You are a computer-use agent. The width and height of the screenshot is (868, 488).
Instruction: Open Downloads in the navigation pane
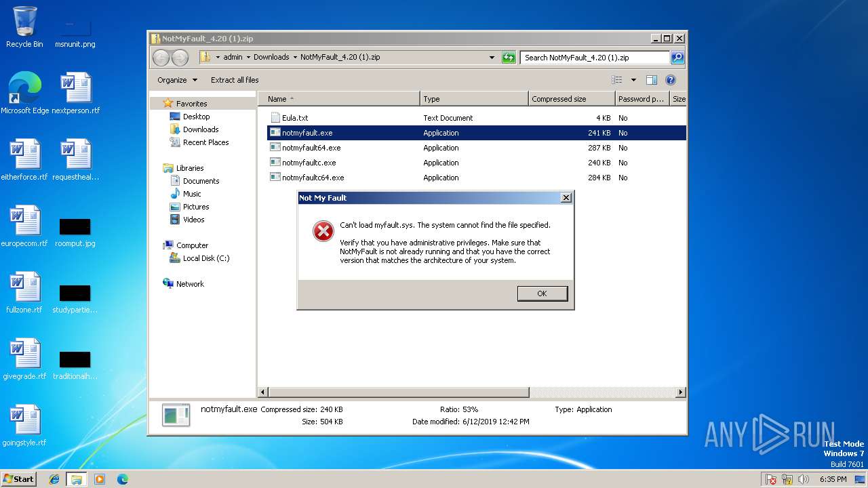[x=201, y=129]
